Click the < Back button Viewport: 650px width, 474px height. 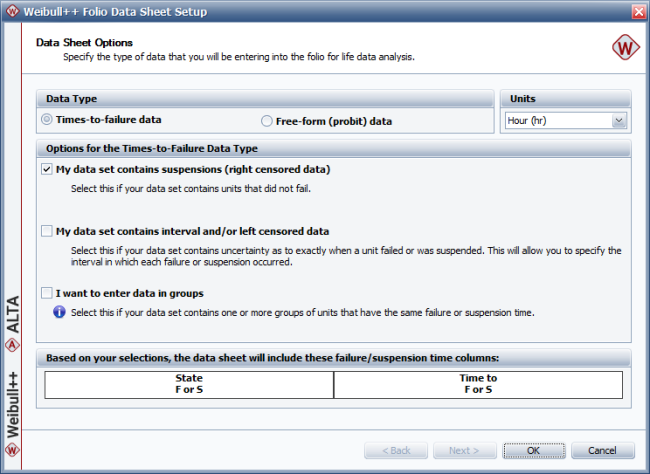pyautogui.click(x=395, y=450)
